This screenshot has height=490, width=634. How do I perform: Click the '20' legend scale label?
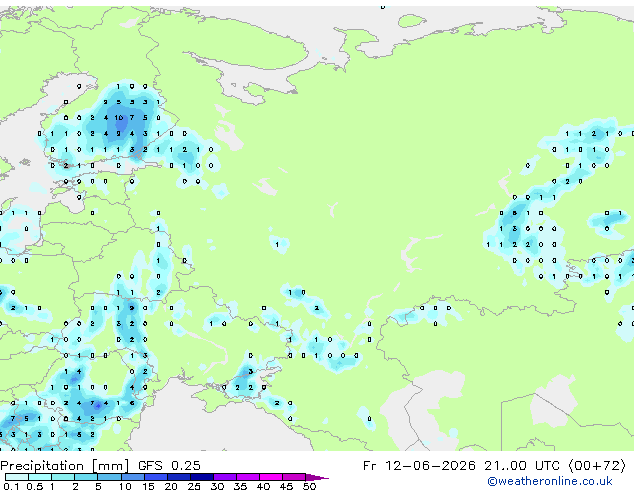(x=171, y=486)
